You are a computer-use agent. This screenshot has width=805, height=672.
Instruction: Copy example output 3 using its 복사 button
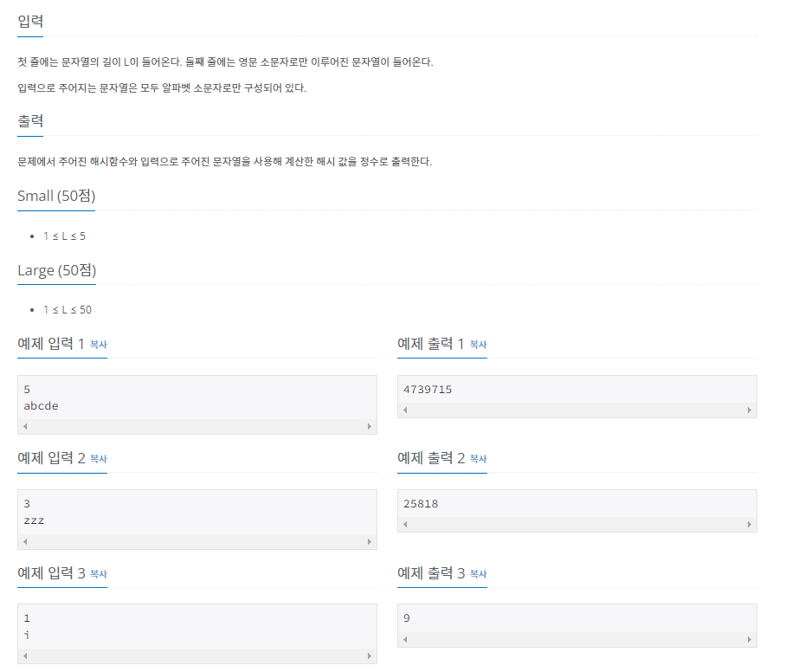click(x=478, y=574)
